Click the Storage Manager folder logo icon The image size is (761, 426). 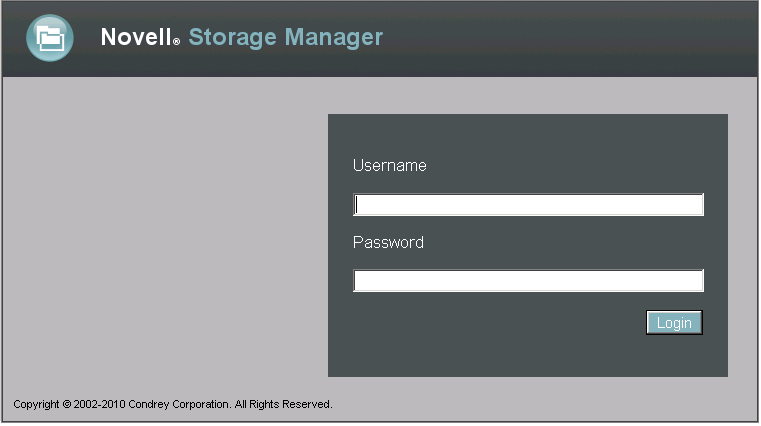tap(49, 38)
